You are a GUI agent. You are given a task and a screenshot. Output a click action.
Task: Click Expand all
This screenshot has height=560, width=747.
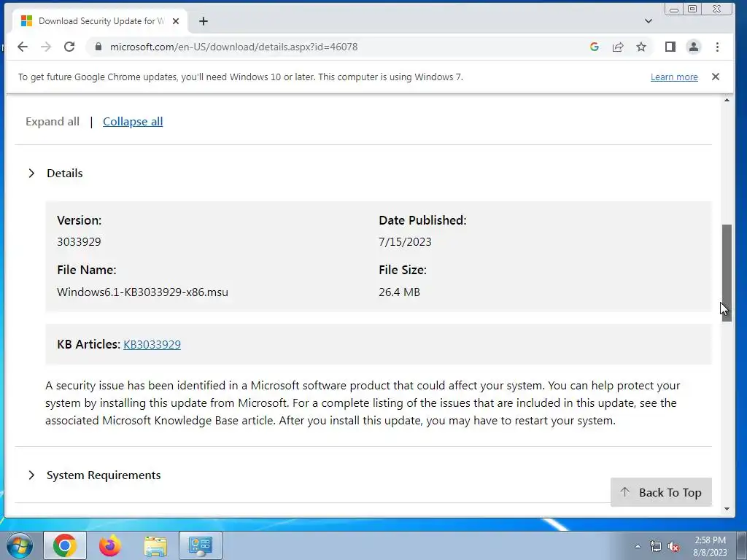click(x=53, y=122)
